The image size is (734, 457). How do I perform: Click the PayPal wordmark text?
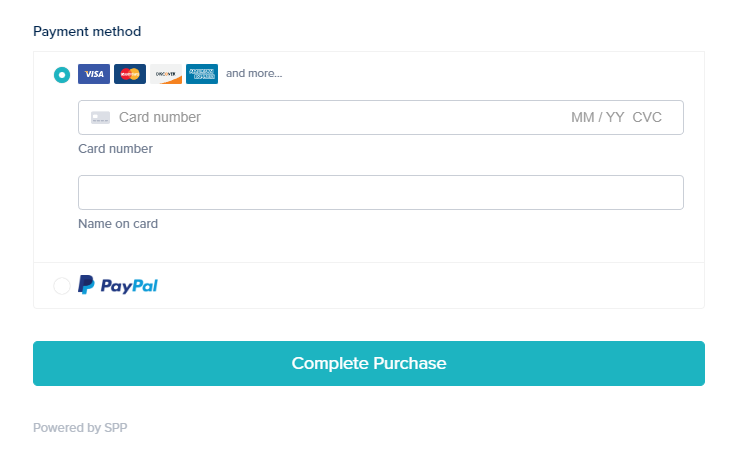tap(129, 286)
